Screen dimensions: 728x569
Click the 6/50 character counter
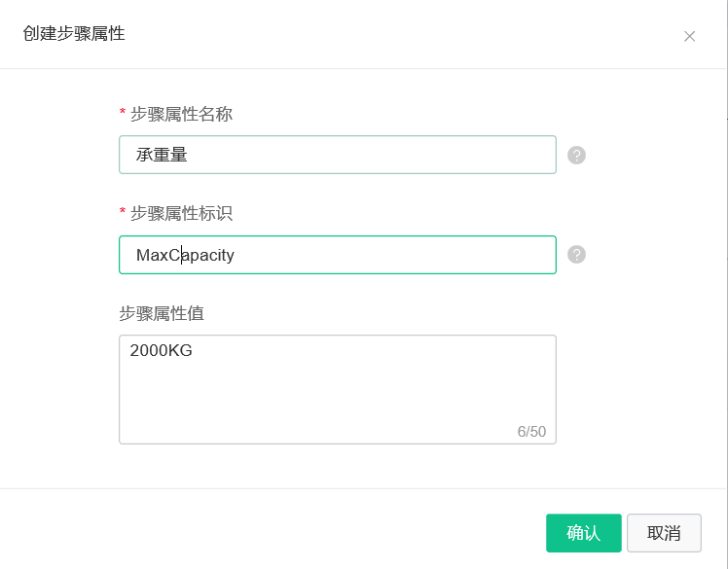pos(531,432)
